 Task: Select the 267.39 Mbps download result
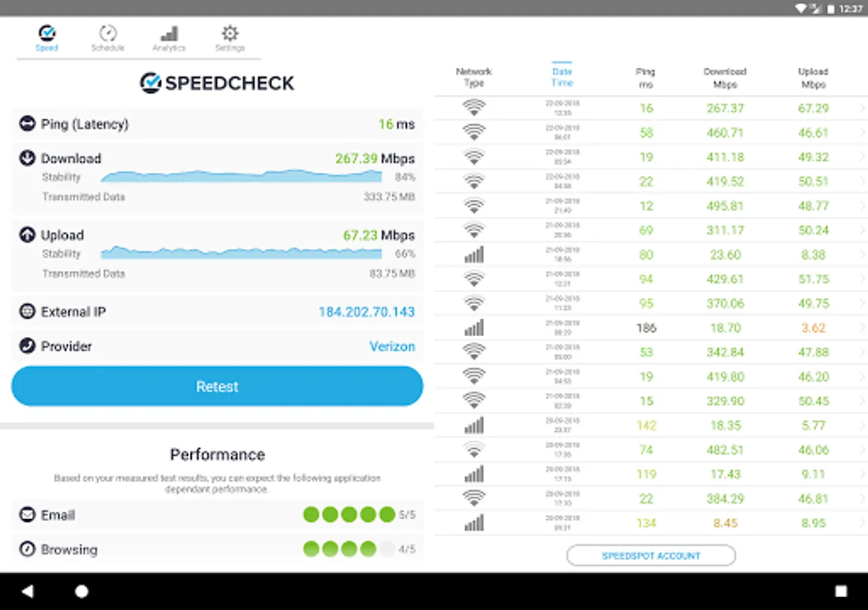[374, 158]
